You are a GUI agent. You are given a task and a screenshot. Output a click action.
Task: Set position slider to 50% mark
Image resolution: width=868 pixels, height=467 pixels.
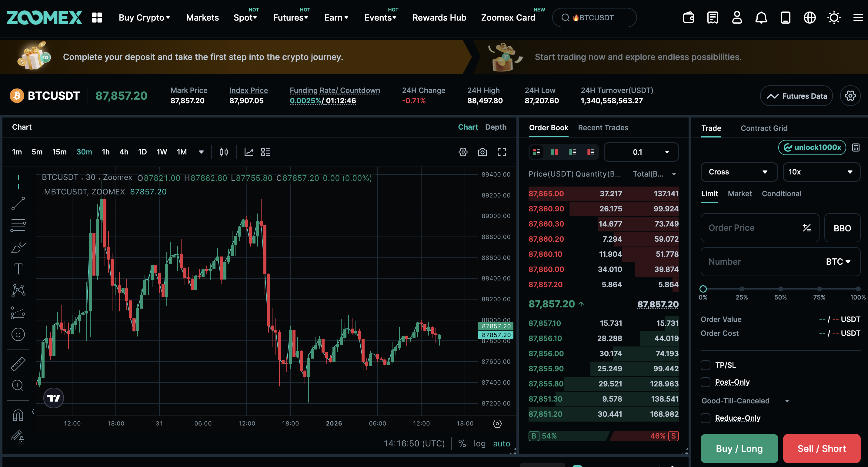click(780, 289)
